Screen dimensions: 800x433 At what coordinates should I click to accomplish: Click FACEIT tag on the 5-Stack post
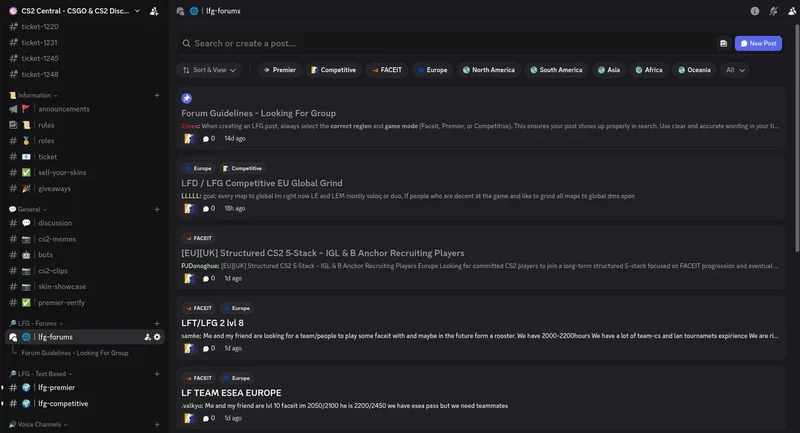198,238
